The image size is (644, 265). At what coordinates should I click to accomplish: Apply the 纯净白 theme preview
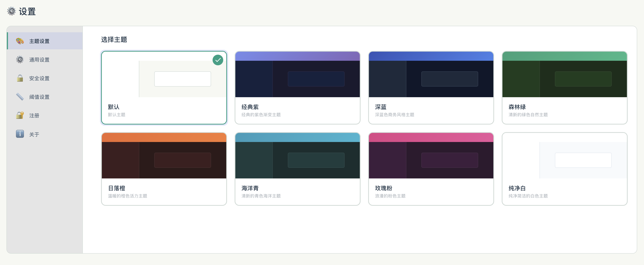(x=565, y=156)
